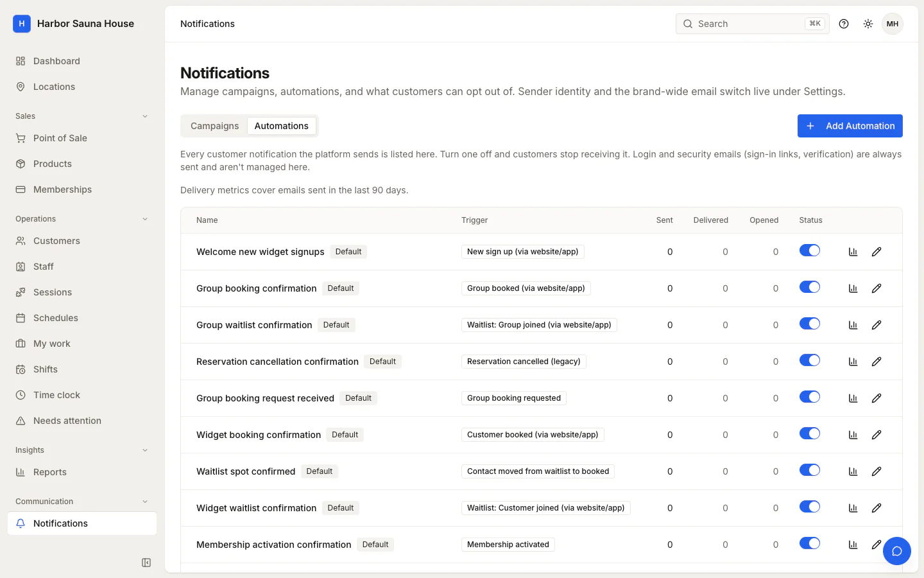View stats for Membership activation confirmation

tap(853, 545)
